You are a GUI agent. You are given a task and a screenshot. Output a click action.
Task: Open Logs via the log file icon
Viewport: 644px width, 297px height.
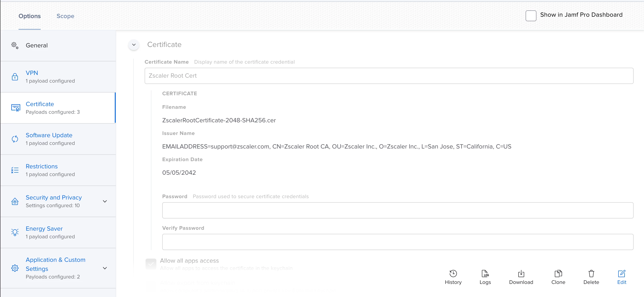[x=485, y=274]
